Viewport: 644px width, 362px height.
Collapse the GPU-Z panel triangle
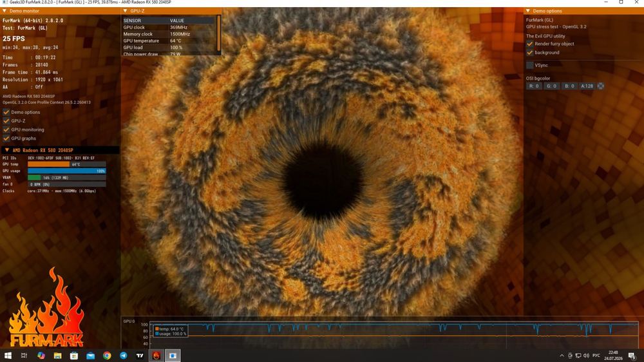126,11
